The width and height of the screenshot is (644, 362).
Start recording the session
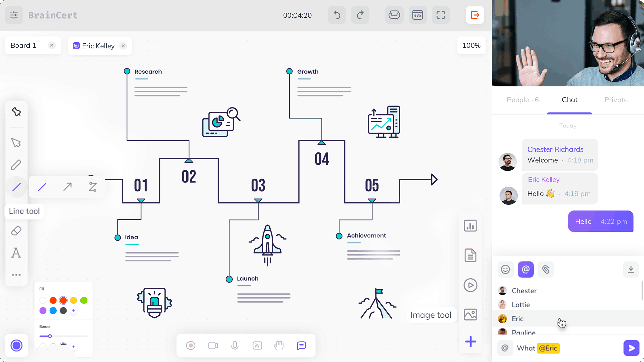pos(191,345)
